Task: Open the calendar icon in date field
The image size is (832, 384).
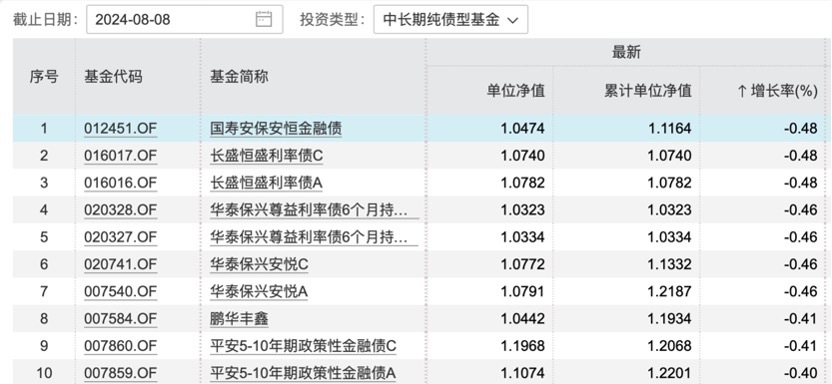Action: 264,20
